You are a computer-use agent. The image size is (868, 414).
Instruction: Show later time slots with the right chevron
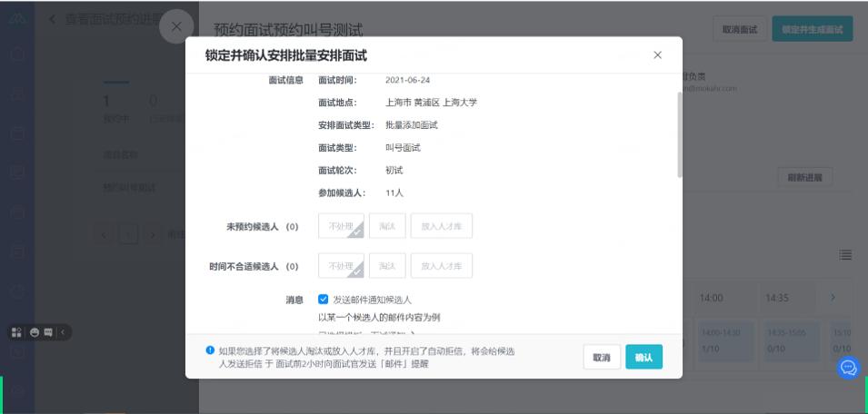click(833, 298)
